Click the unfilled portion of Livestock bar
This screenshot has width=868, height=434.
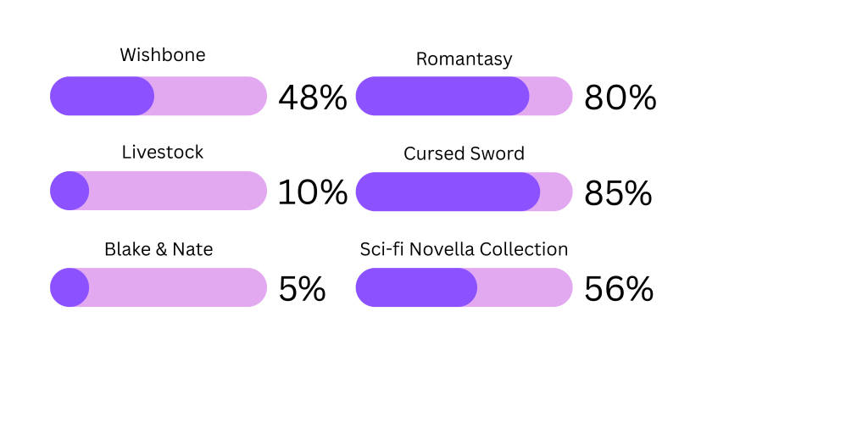(x=178, y=191)
